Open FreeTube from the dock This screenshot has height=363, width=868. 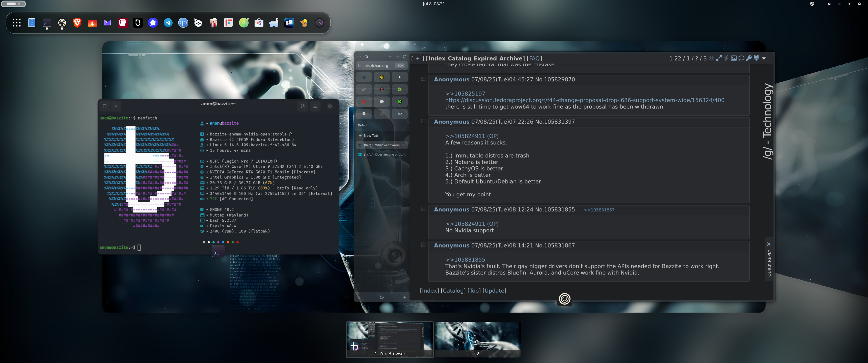[229, 23]
